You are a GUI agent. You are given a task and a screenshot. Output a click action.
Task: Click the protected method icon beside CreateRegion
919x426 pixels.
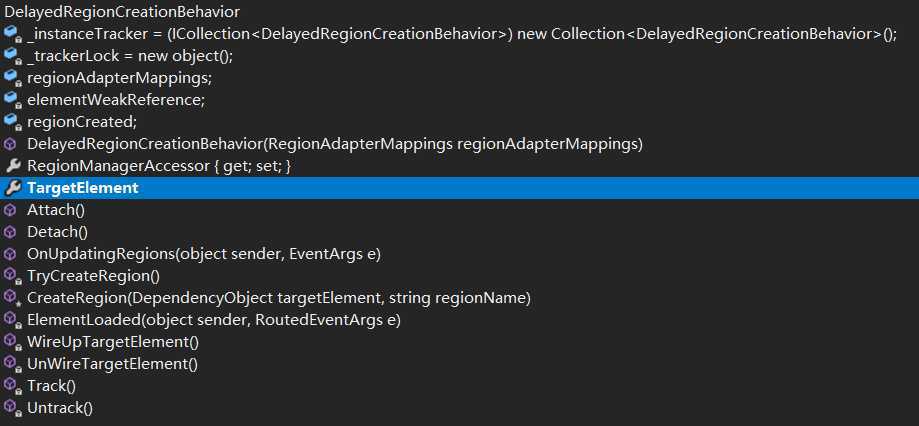(12, 298)
